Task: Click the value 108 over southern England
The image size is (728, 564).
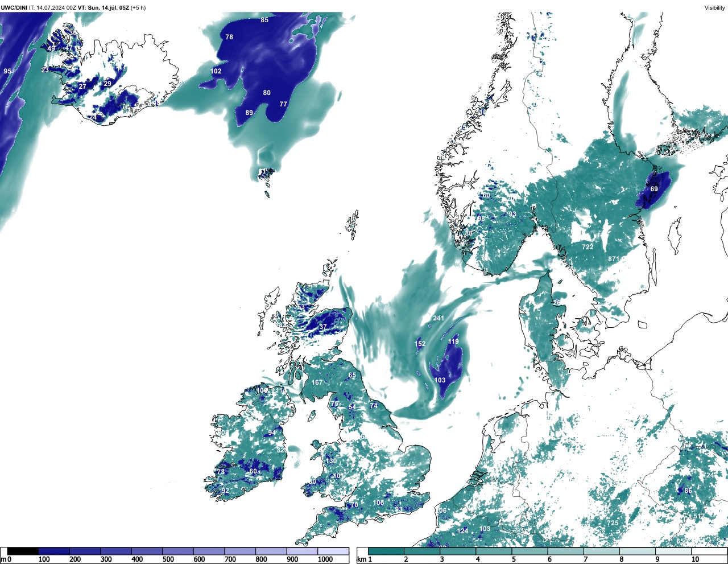Action: point(378,503)
